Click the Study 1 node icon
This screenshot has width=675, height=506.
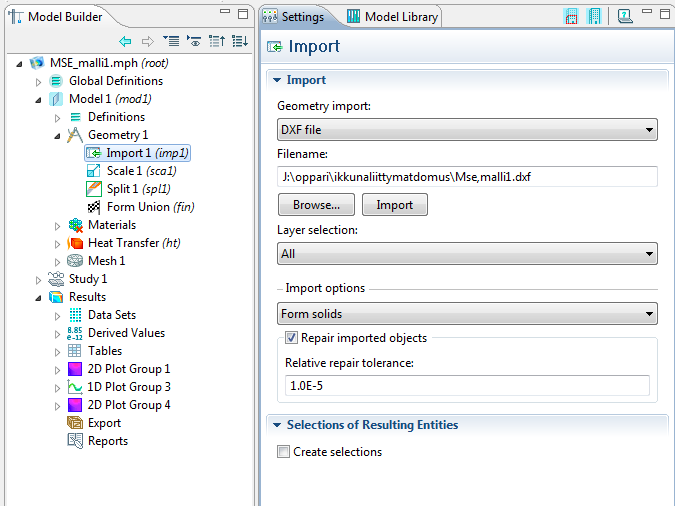(56, 279)
